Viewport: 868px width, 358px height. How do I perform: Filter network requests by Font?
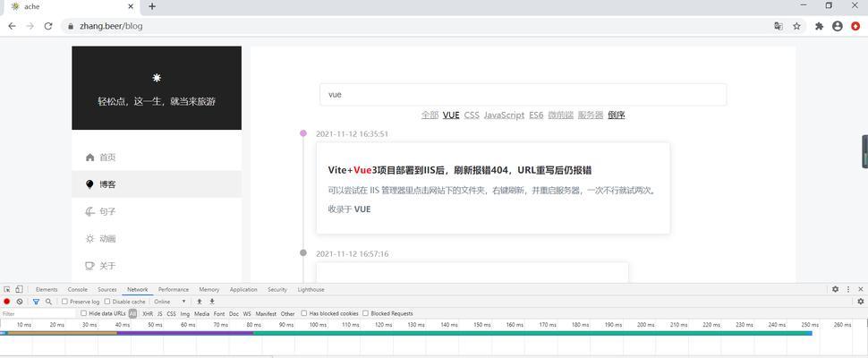click(219, 314)
